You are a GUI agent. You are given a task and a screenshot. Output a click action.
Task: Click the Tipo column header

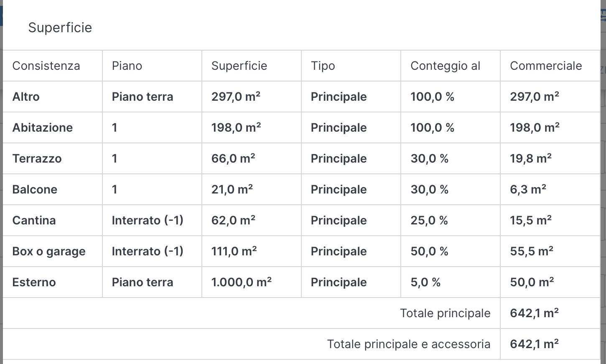tap(323, 66)
